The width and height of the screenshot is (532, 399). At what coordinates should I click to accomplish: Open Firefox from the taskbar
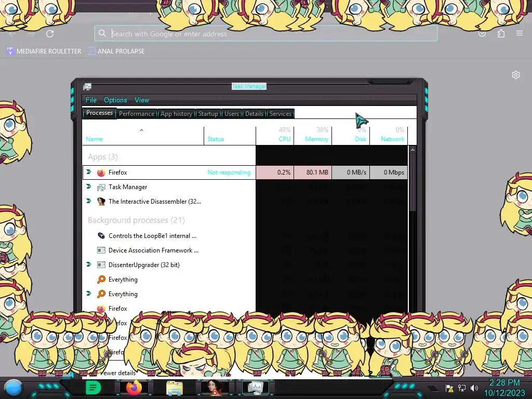coord(134,388)
